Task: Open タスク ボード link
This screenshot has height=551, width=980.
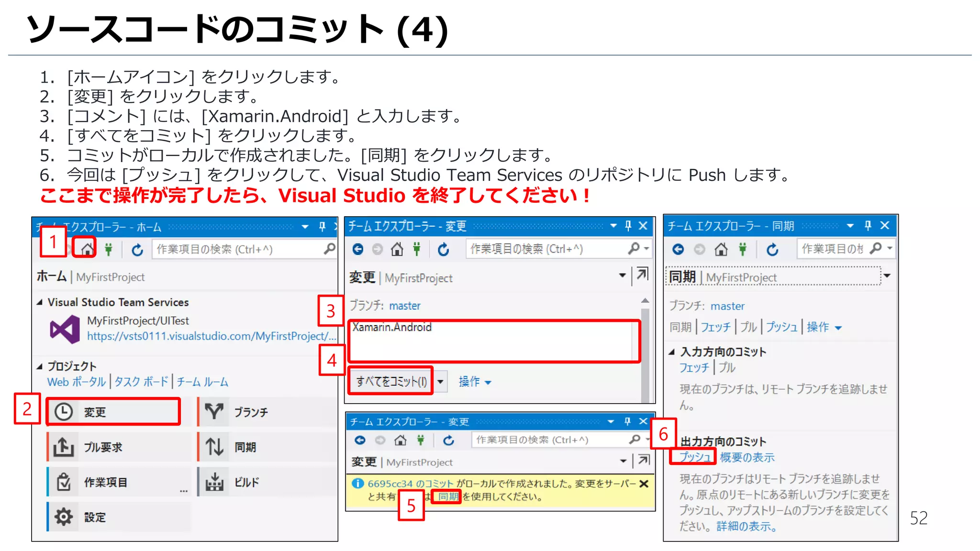Action: click(x=141, y=382)
